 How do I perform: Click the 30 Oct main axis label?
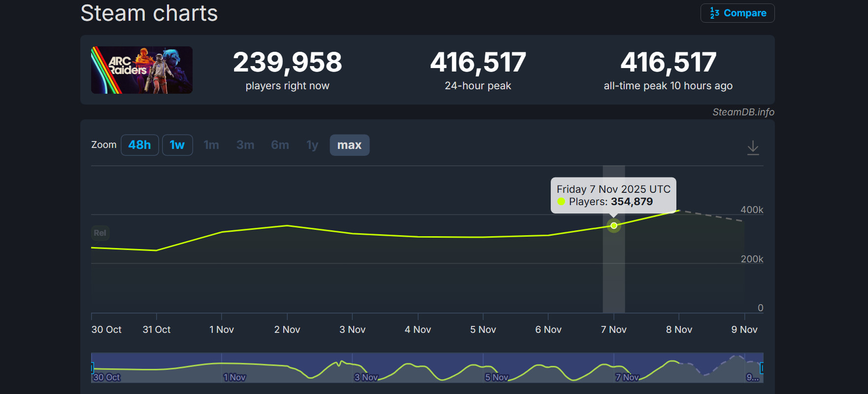106,329
